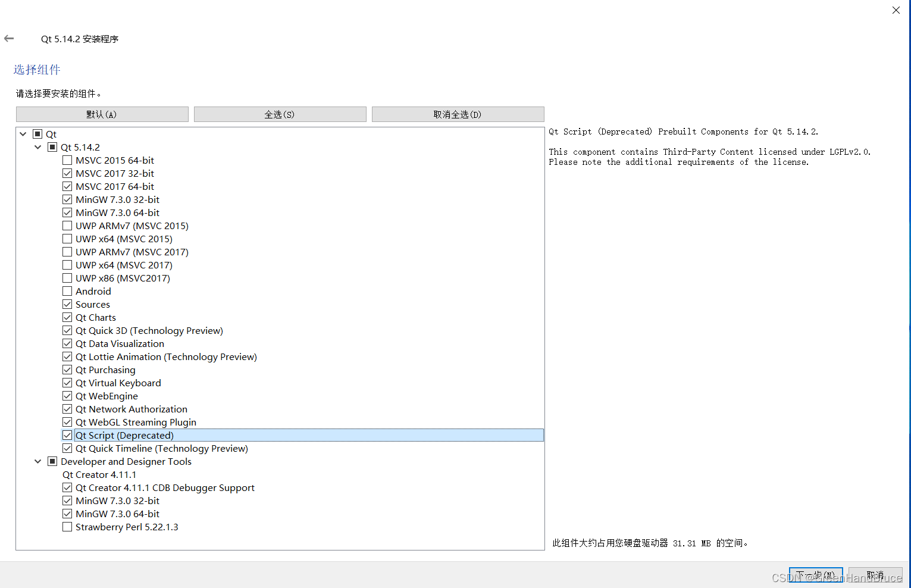Screen dimensions: 911x588
Task: Uncheck Qt Quick Timeline checkbox
Action: 67,448
